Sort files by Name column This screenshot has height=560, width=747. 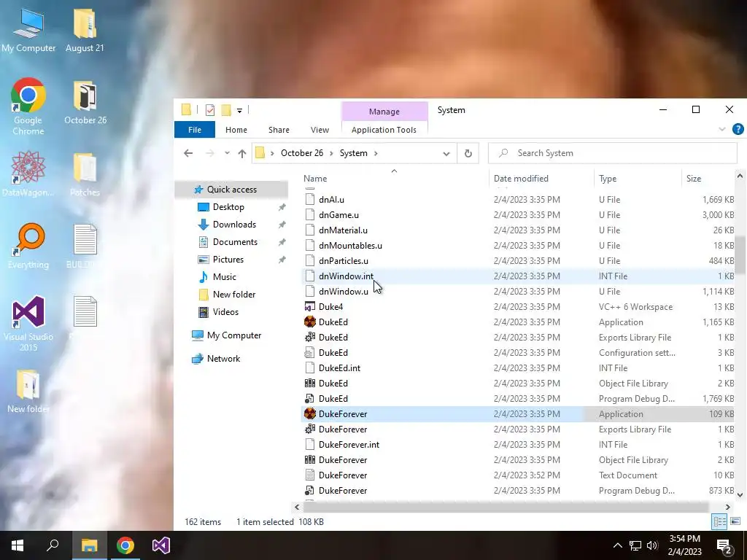(x=395, y=179)
